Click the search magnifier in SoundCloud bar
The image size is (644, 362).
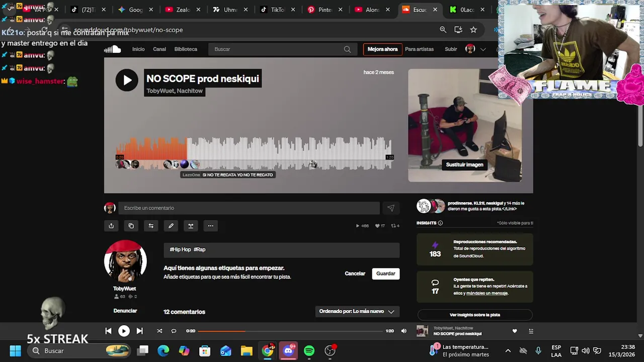[x=347, y=49]
